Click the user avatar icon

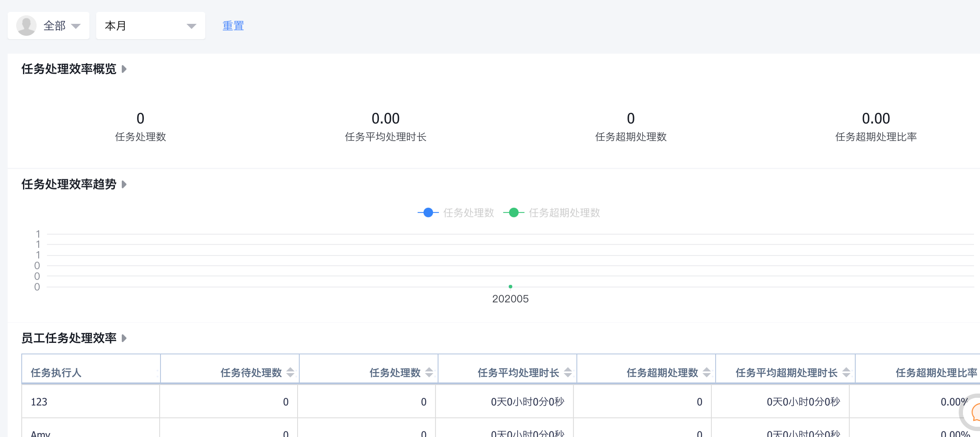point(26,26)
